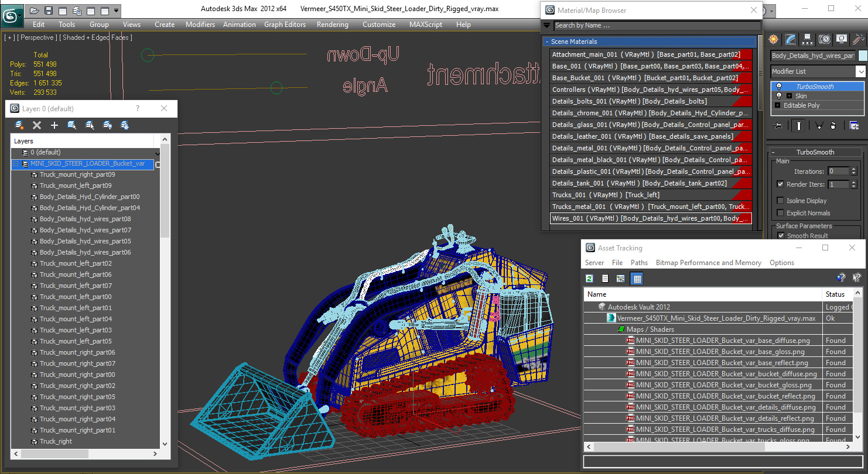Open the Display command panel tab
868x474 pixels.
(842, 39)
